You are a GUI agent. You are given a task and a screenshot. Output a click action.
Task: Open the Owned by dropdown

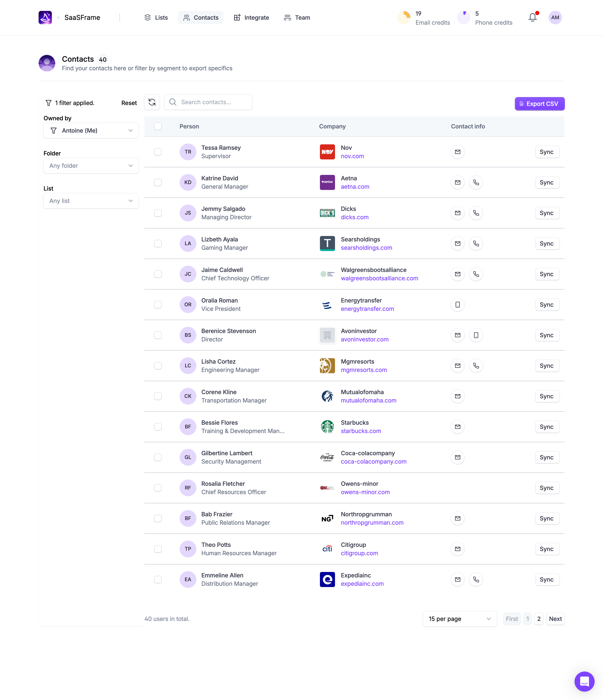tap(91, 130)
